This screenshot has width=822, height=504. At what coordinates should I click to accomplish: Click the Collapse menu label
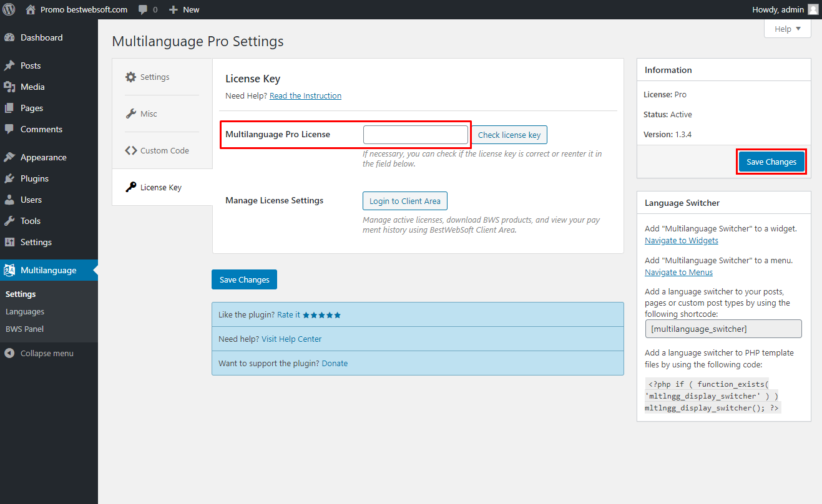click(47, 353)
